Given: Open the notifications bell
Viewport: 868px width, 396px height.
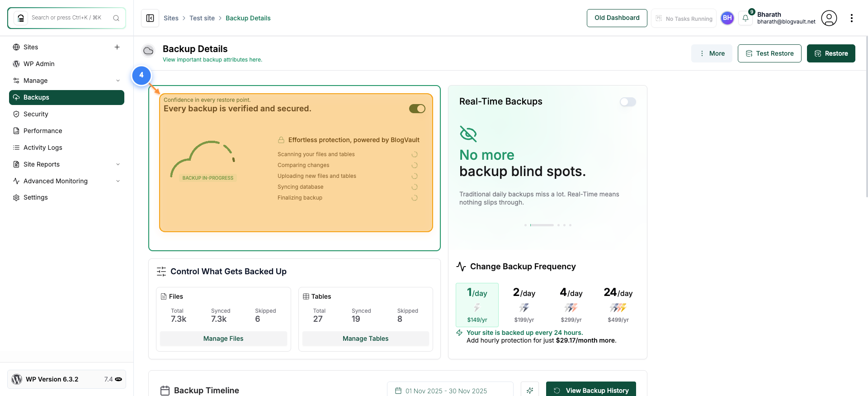Looking at the screenshot, I should pyautogui.click(x=745, y=18).
